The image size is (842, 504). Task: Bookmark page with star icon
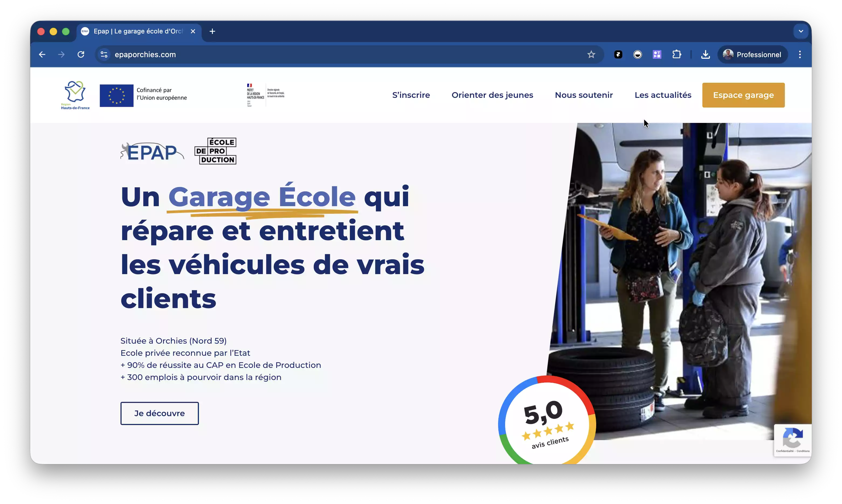click(591, 54)
